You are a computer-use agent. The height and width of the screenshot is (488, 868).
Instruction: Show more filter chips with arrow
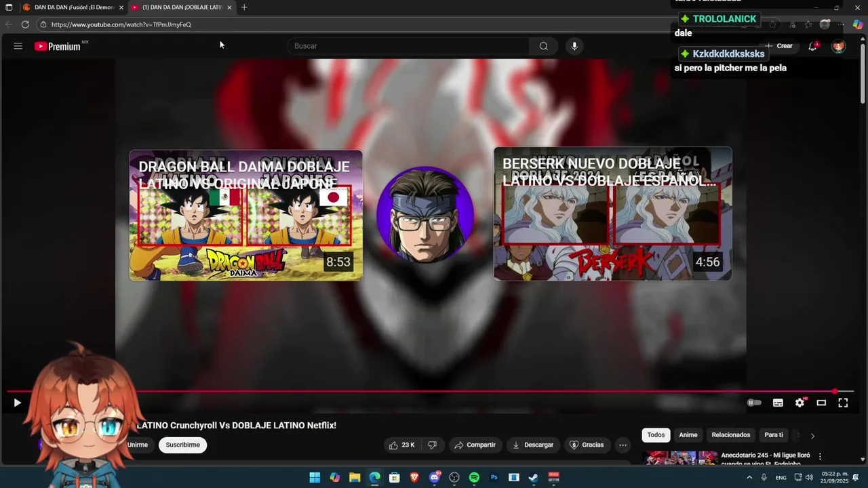tap(812, 436)
